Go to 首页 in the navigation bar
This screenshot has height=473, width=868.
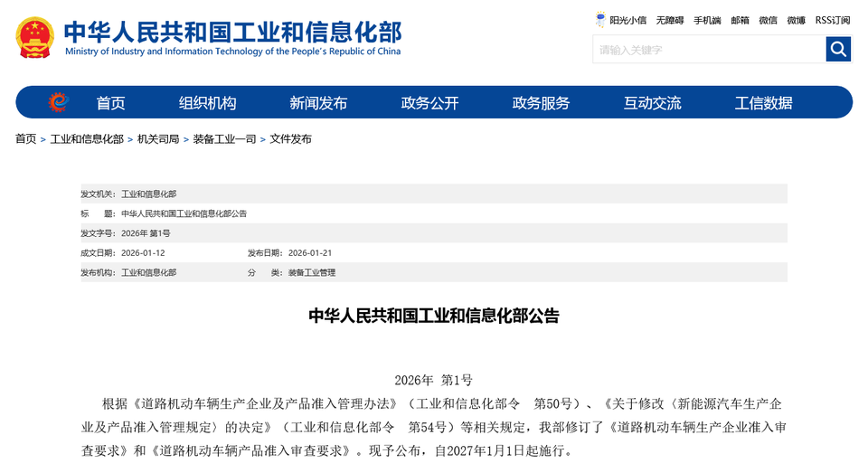[110, 103]
